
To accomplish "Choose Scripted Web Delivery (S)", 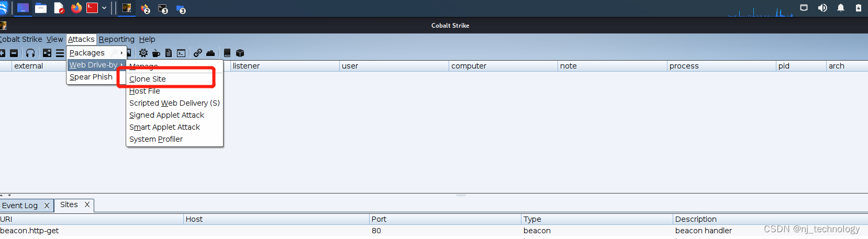I will tap(174, 103).
